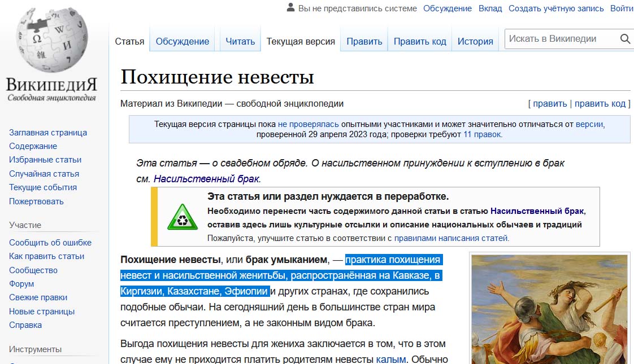The image size is (634, 364).
Task: Click 'Создать учётную запись'
Action: click(x=556, y=8)
